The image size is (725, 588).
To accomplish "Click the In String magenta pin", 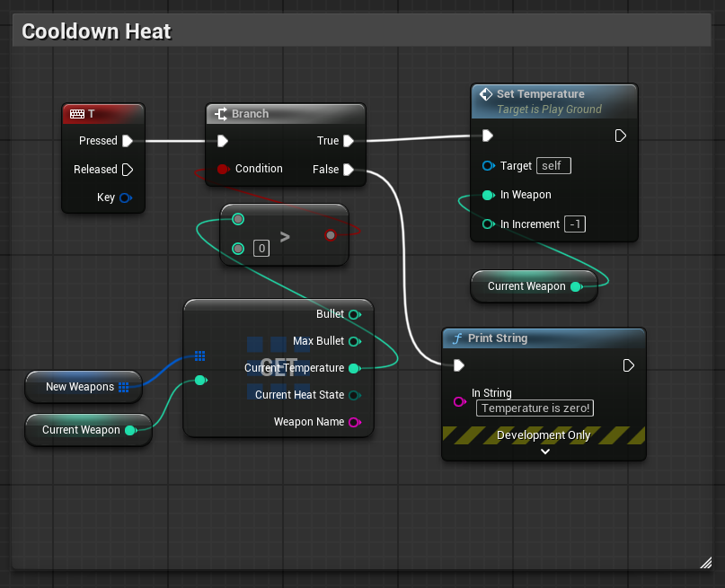I will point(460,401).
